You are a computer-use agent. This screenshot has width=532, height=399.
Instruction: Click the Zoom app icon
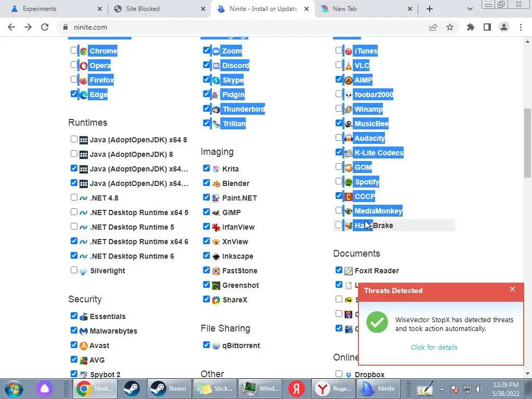(216, 51)
